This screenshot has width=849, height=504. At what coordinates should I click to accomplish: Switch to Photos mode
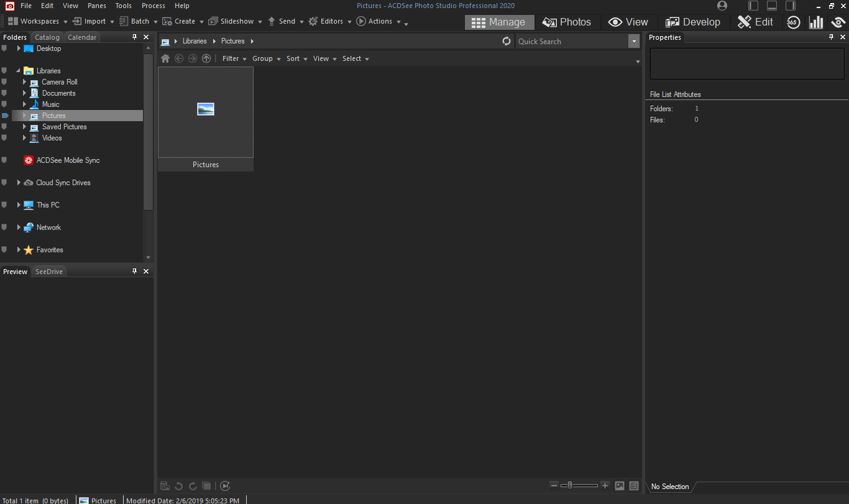[566, 22]
